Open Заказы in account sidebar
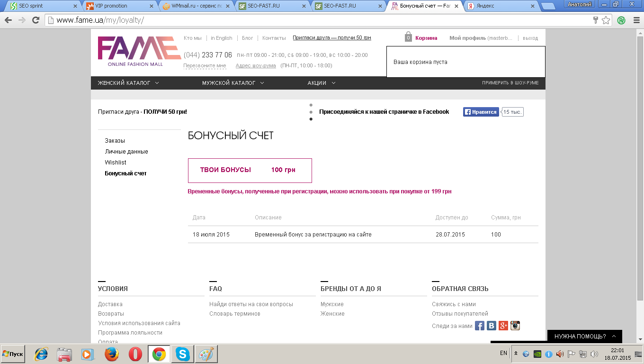Image resolution: width=644 pixels, height=364 pixels. [115, 141]
